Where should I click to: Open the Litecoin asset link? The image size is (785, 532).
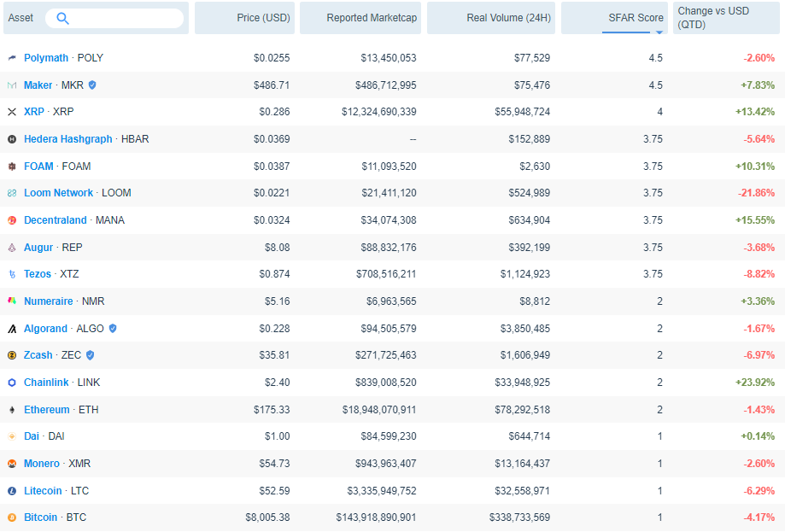43,490
